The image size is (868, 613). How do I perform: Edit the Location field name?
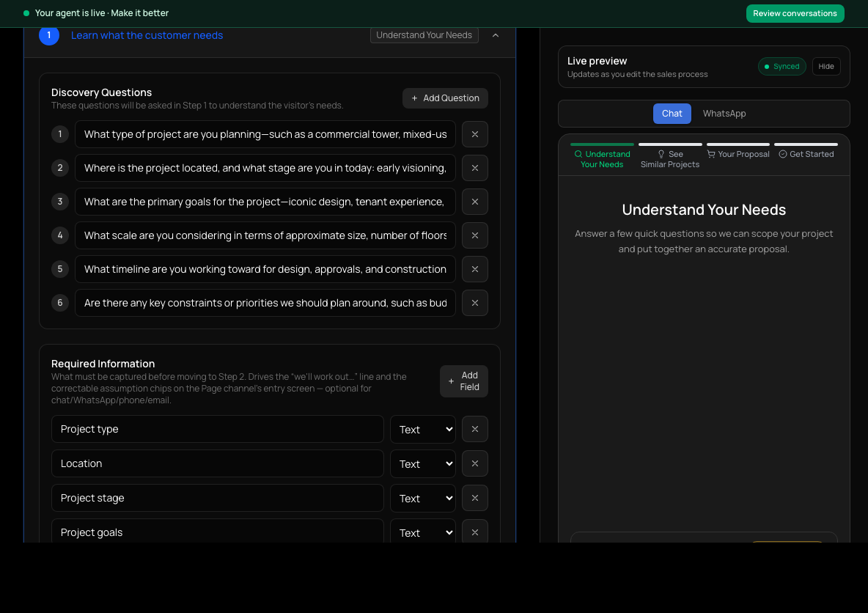pyautogui.click(x=218, y=463)
